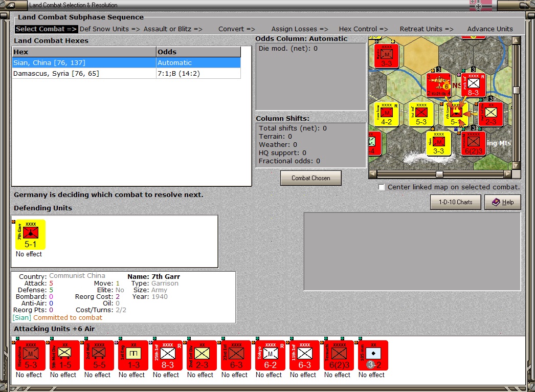Click the map's vertical scrollbar thumb

pyautogui.click(x=516, y=90)
